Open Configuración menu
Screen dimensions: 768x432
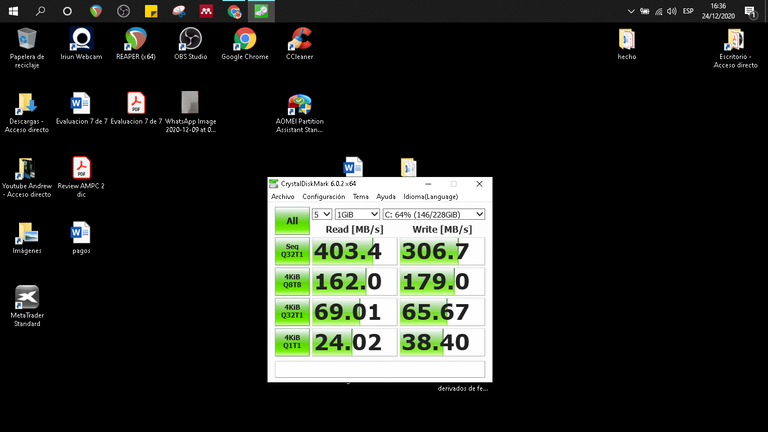tap(323, 196)
